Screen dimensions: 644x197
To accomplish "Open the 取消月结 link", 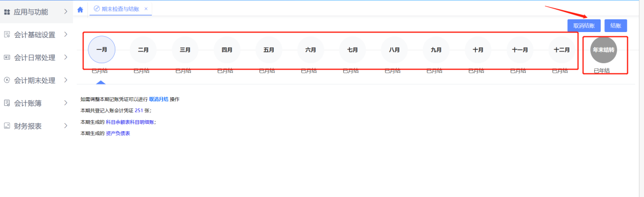I will click(x=158, y=99).
